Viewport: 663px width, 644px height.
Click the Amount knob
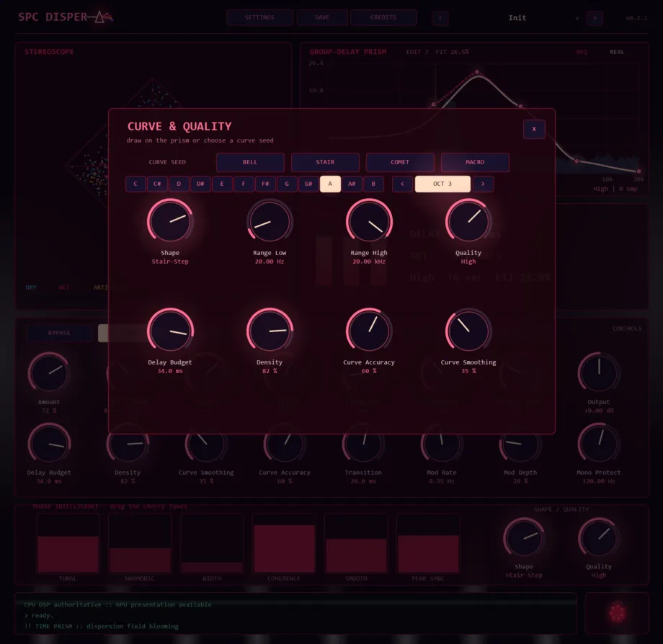(49, 373)
